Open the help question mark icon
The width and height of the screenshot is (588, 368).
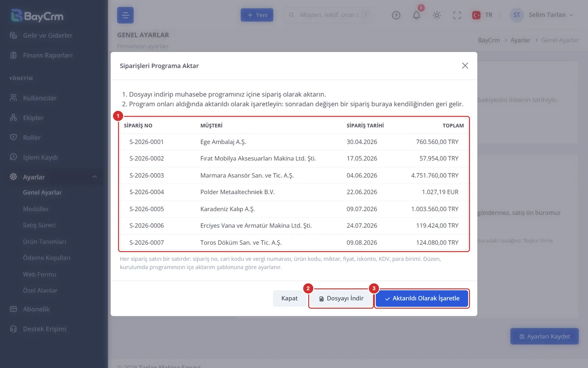(396, 15)
